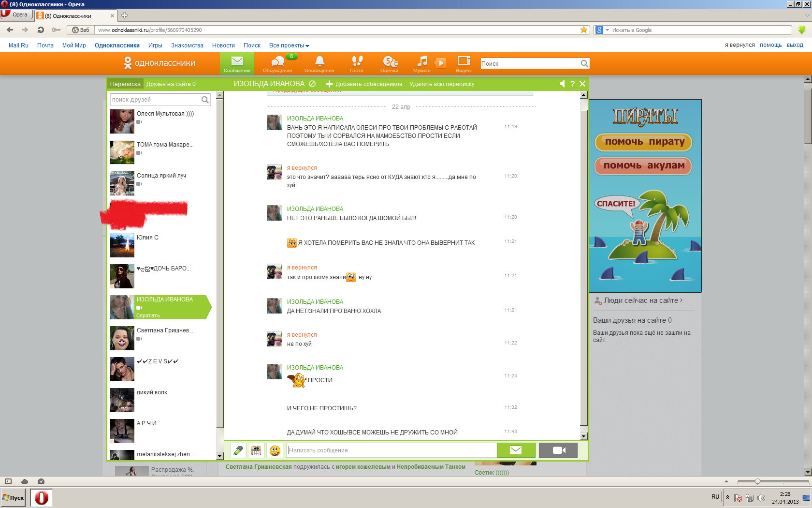Viewport: 812px width, 508px height.
Task: Click the Opera forward arrow
Action: [25, 30]
